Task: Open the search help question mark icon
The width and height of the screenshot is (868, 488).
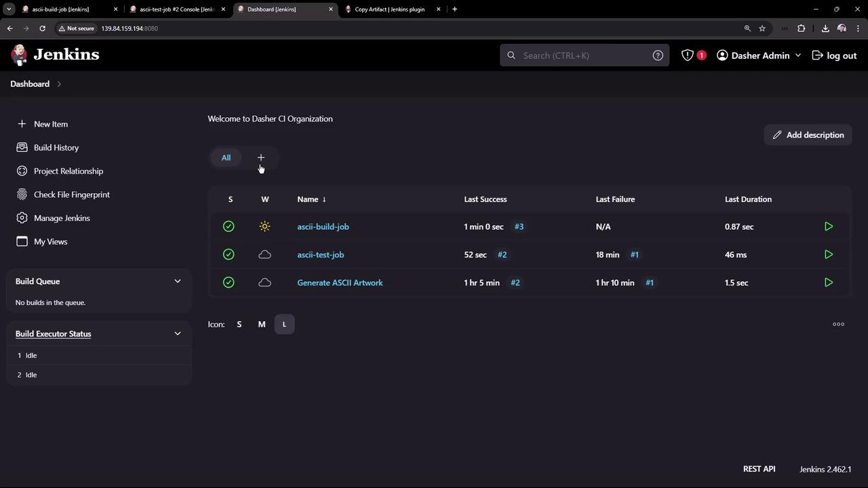Action: pos(658,56)
